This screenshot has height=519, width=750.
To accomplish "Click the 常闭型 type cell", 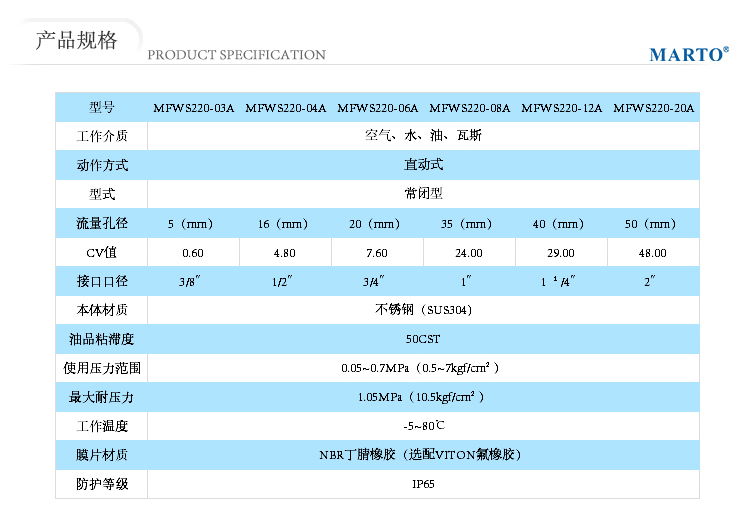I will [x=423, y=193].
